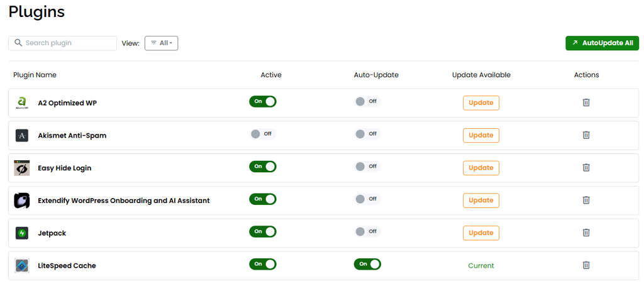The width and height of the screenshot is (644, 286).
Task: Click the Update Available column header
Action: pos(481,75)
